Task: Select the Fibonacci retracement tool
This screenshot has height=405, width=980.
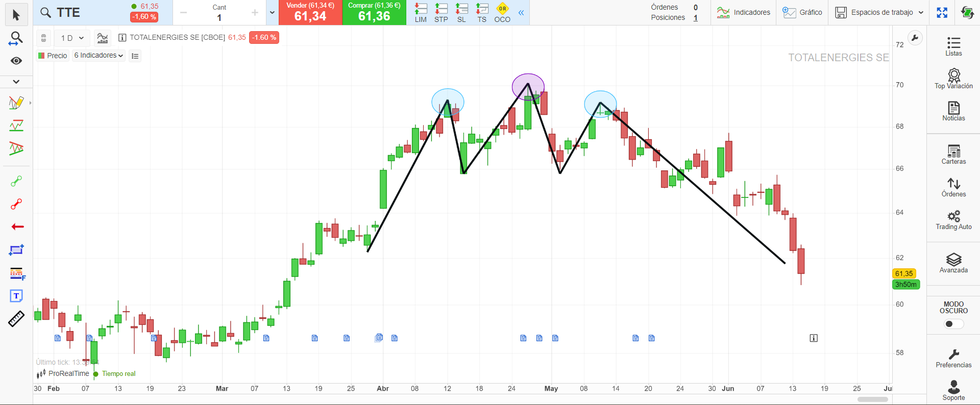Action: point(17,273)
